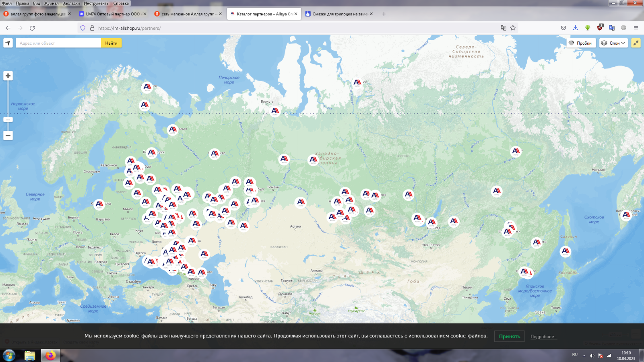The width and height of the screenshot is (644, 362).
Task: Click the RU language indicator in tray
Action: click(x=575, y=355)
